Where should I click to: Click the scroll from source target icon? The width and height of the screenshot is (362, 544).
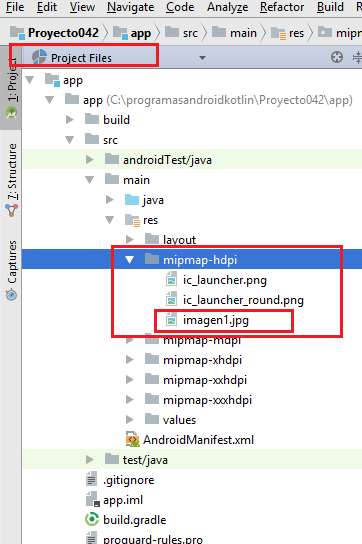(337, 57)
